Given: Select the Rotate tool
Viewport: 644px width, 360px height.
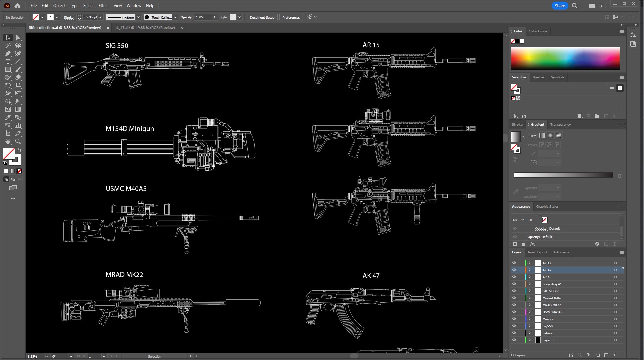Looking at the screenshot, I should click(8, 85).
